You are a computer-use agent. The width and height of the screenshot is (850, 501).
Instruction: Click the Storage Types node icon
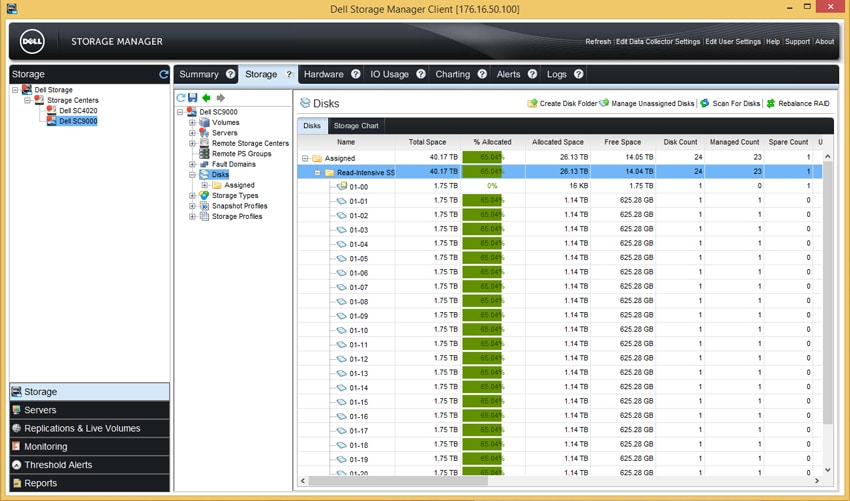[x=204, y=195]
